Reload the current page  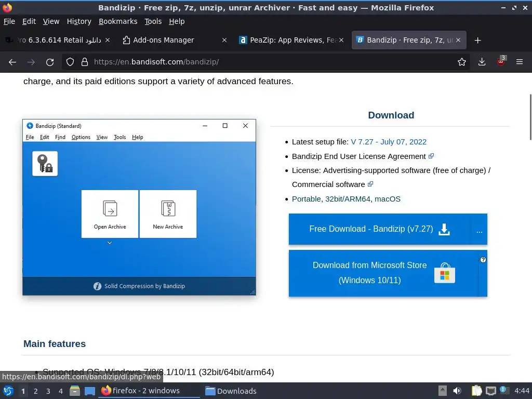tap(50, 62)
